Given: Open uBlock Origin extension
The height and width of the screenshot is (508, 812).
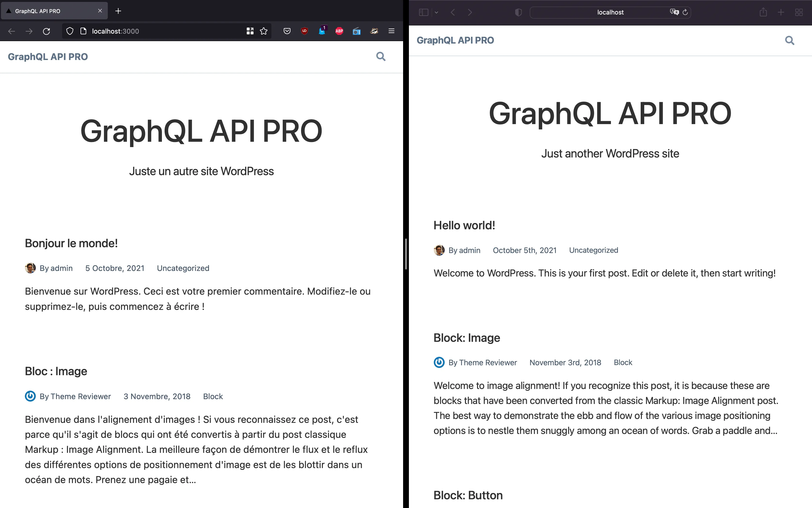Looking at the screenshot, I should (304, 31).
